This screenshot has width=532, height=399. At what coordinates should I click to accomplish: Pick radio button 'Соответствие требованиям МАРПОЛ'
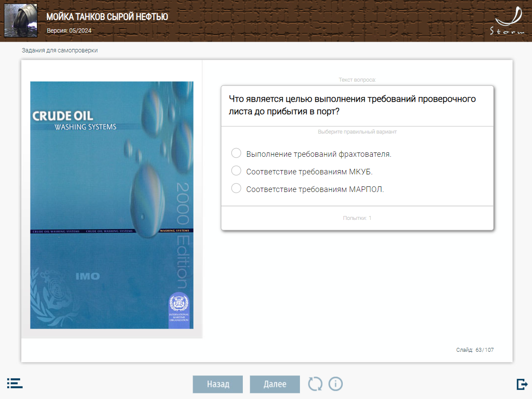tap(236, 189)
